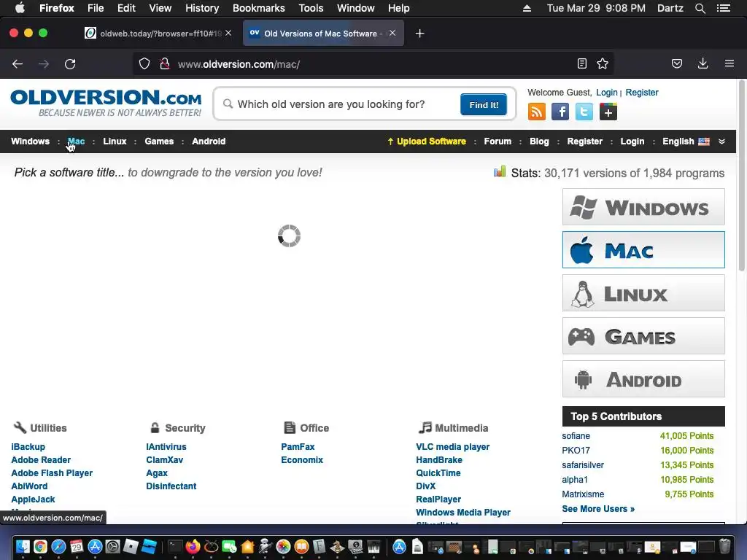The width and height of the screenshot is (747, 560).
Task: Open the VLC media player link
Action: coord(452,447)
